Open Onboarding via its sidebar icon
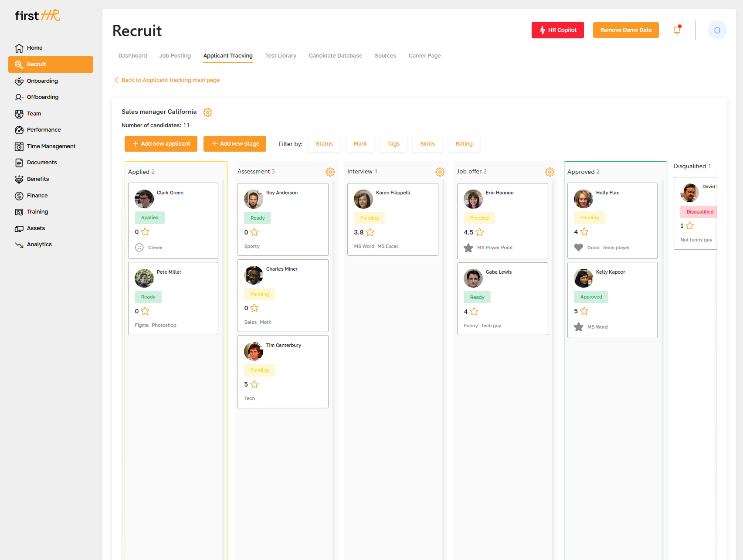Viewport: 743px width, 560px height. pos(19,81)
